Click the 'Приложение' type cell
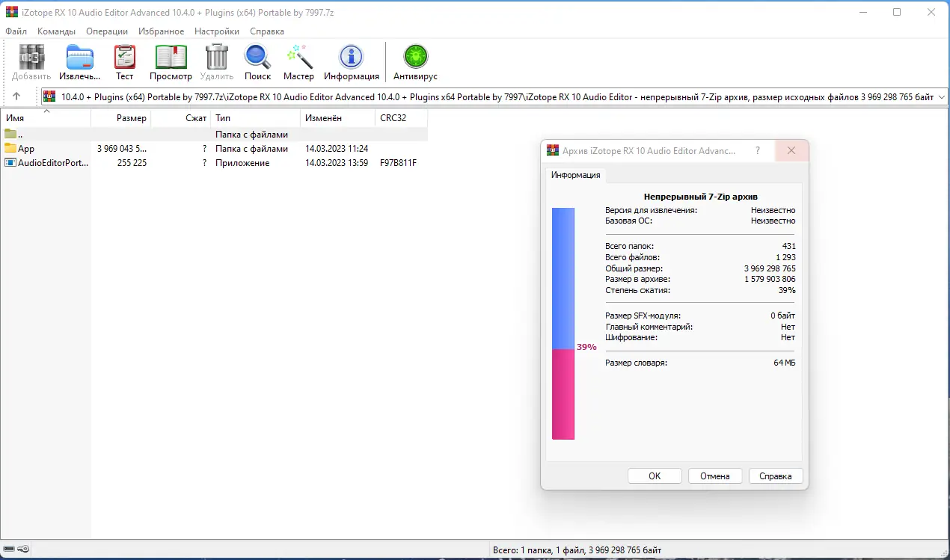The width and height of the screenshot is (950, 560). pyautogui.click(x=242, y=163)
